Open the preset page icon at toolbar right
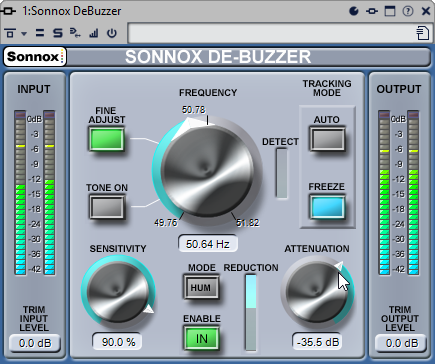 [423, 33]
